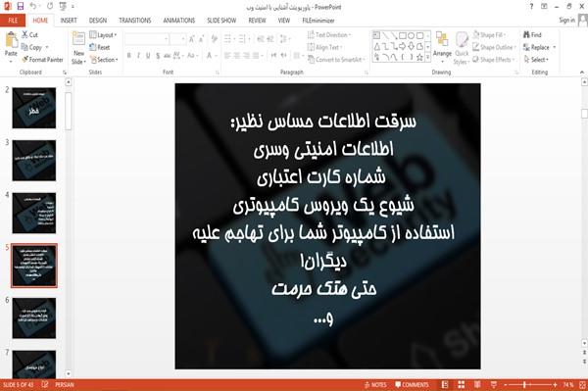The width and height of the screenshot is (588, 391).
Task: Select slide 4 thumbnail
Action: pos(34,213)
